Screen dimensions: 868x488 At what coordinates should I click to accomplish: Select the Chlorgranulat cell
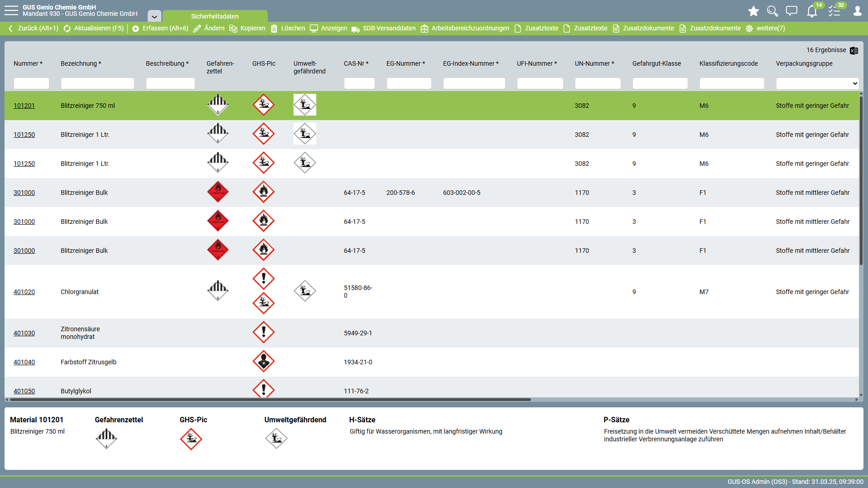(x=80, y=292)
